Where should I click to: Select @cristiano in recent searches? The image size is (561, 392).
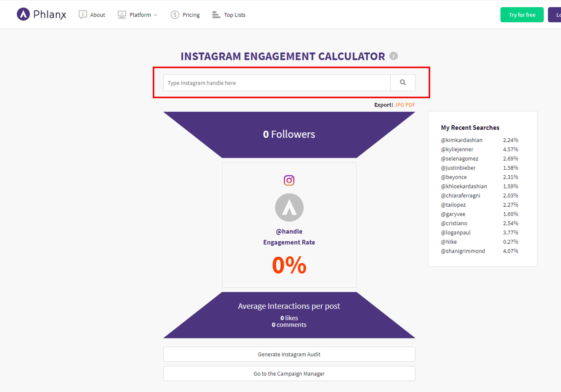[454, 223]
